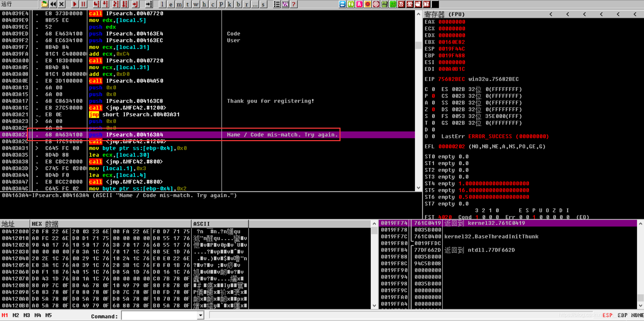Switch to memory dump M4
The height and width of the screenshot is (321, 644).
38,315
